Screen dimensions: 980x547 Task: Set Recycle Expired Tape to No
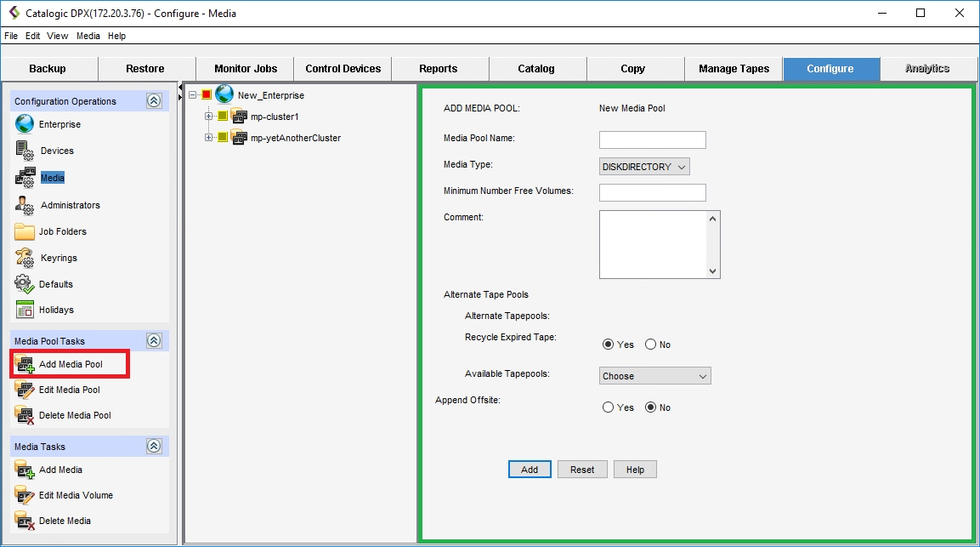point(650,345)
